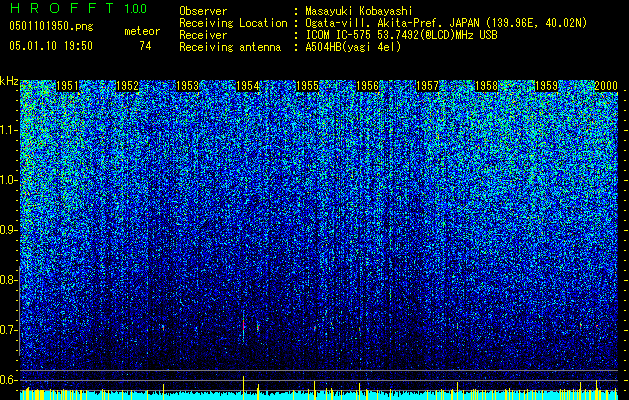Click the Receiving Location label
This screenshot has width=629, height=400.
[x=233, y=23]
